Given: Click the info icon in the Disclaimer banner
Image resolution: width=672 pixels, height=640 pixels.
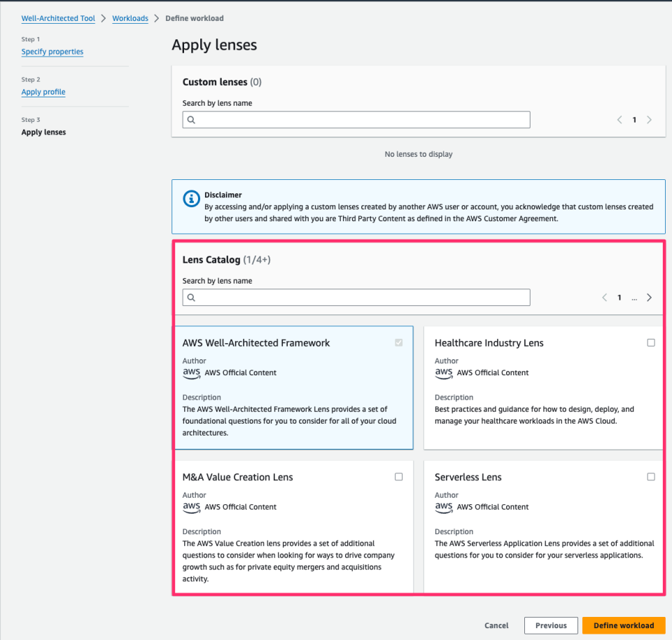Looking at the screenshot, I should (x=191, y=198).
